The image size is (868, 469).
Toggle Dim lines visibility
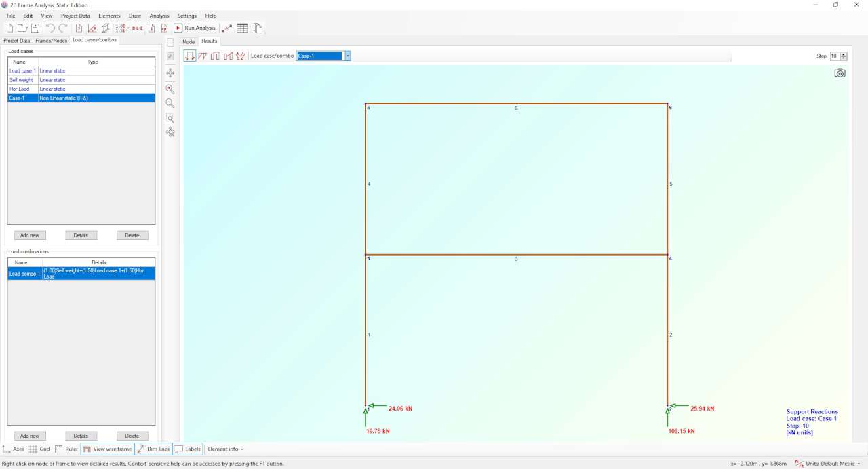click(x=153, y=449)
